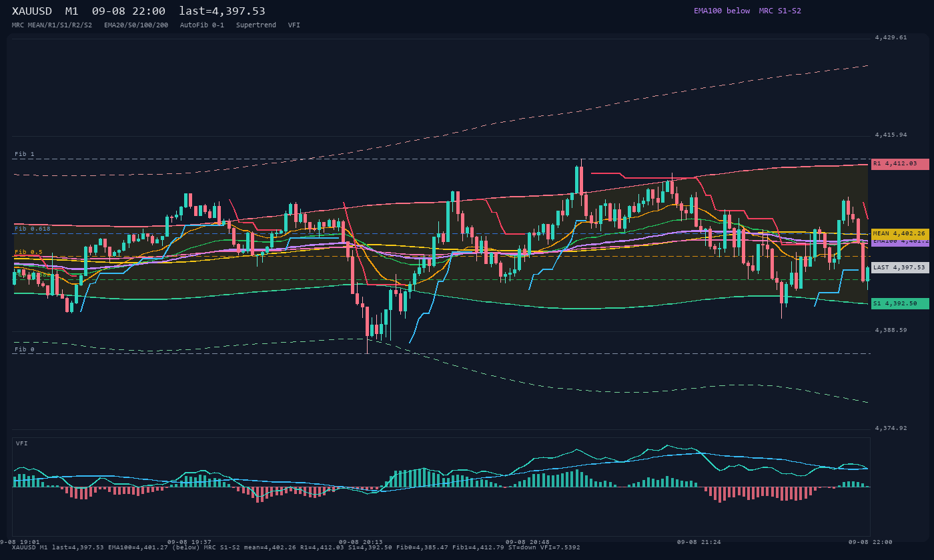This screenshot has height=560, width=934.
Task: Click the 4,388.59 price axis label
Action: [891, 330]
